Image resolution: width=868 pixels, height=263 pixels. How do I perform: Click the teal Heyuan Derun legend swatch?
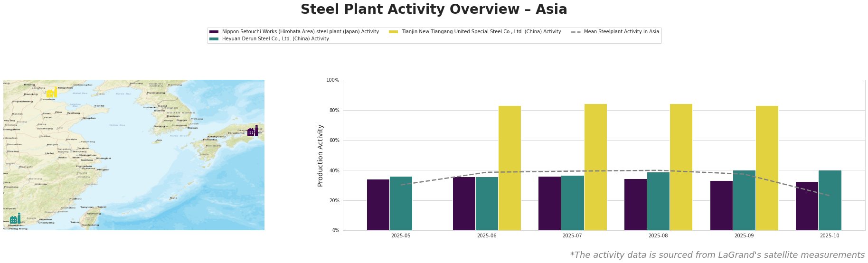click(x=214, y=39)
